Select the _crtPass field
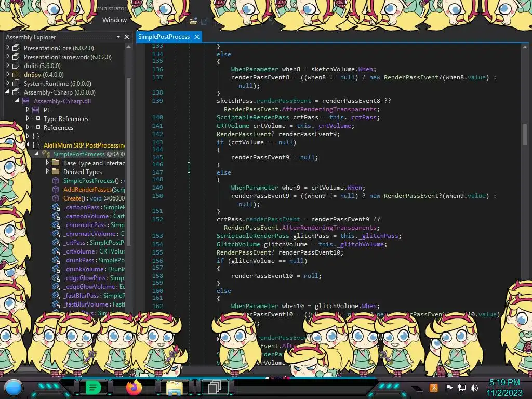Screen dimensions: 532x399 click(94, 243)
